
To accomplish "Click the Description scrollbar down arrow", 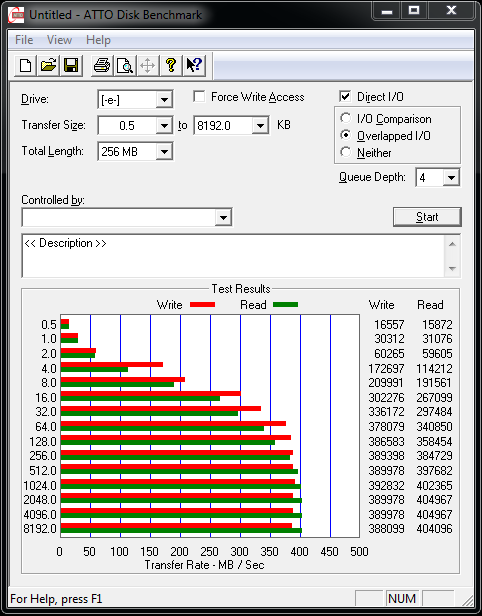I will click(x=452, y=268).
